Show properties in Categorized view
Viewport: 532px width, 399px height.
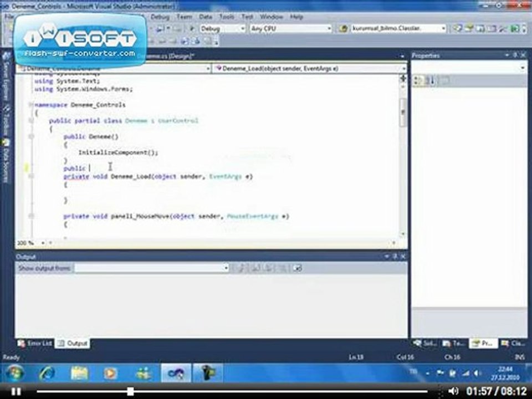click(418, 80)
